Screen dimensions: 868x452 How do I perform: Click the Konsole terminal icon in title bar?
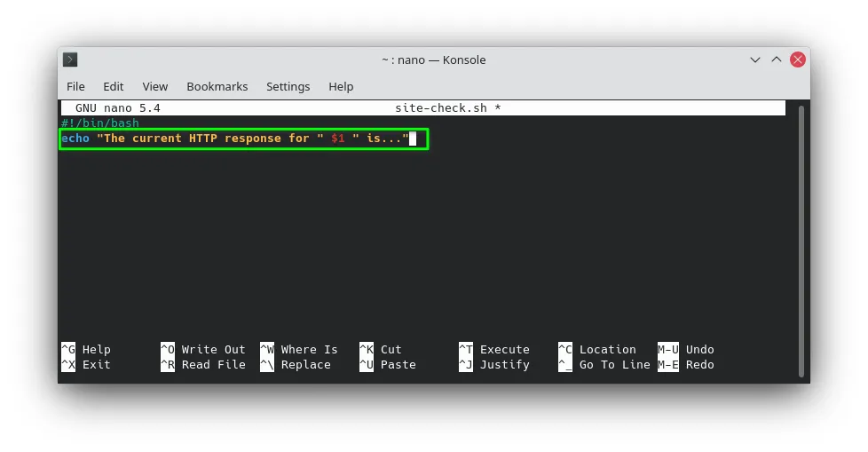(70, 59)
